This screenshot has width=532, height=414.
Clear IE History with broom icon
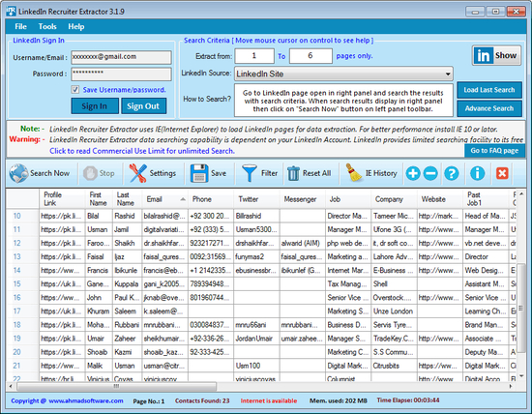(x=353, y=173)
